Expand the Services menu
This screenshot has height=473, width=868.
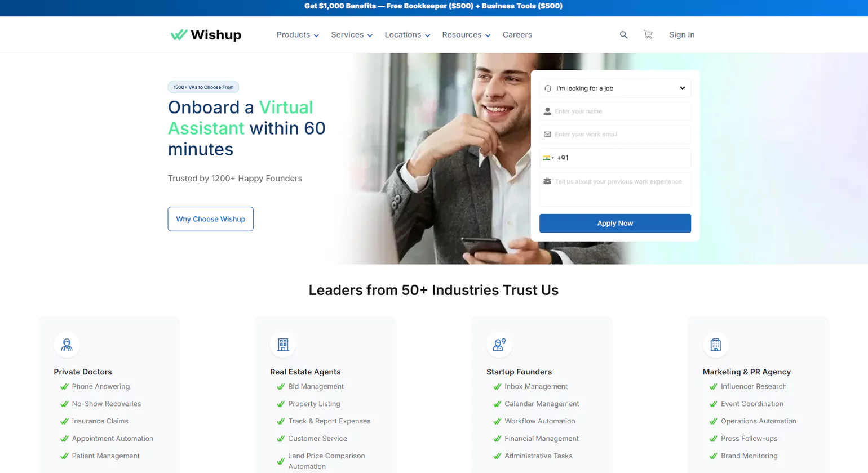pos(351,34)
